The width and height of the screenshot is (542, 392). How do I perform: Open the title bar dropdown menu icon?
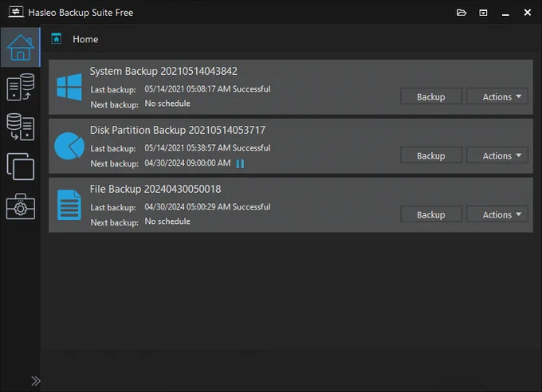(483, 13)
